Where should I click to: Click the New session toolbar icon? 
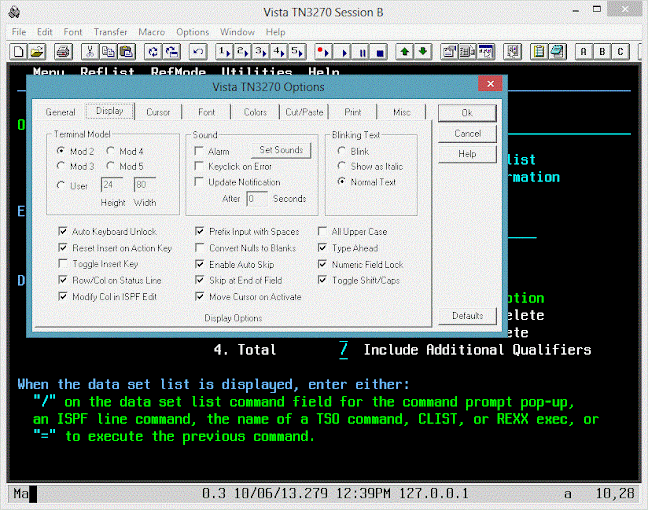19,52
